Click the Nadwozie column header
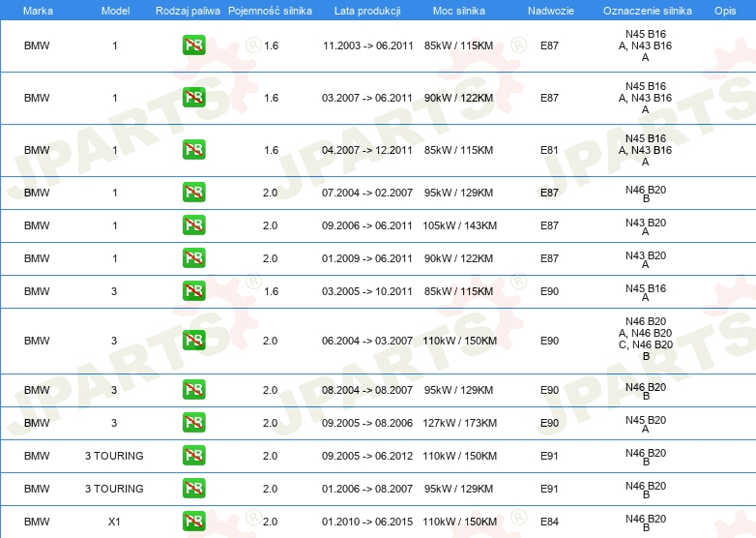Screen dimensions: 756x538 click(x=551, y=11)
